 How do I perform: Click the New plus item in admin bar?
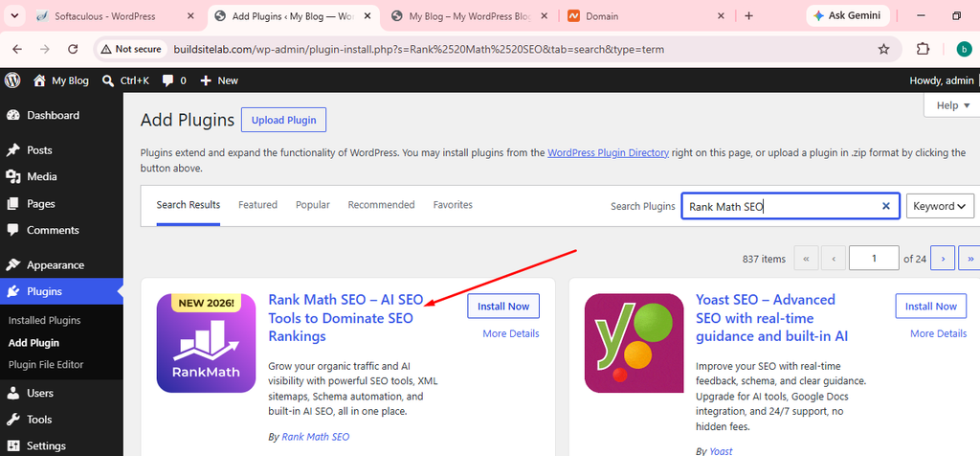click(x=219, y=80)
